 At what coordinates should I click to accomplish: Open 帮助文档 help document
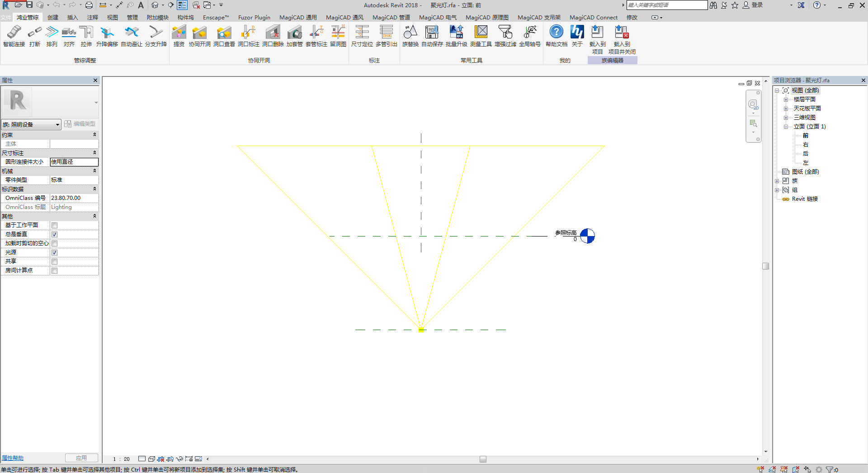[557, 36]
